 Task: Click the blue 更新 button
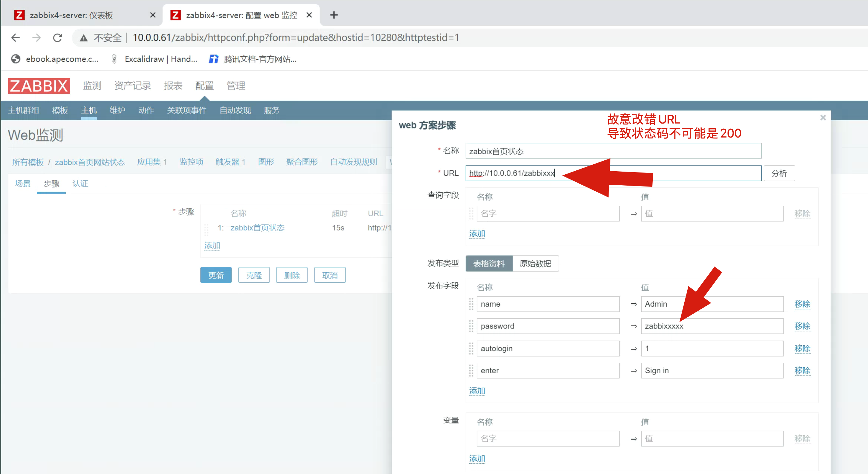216,275
